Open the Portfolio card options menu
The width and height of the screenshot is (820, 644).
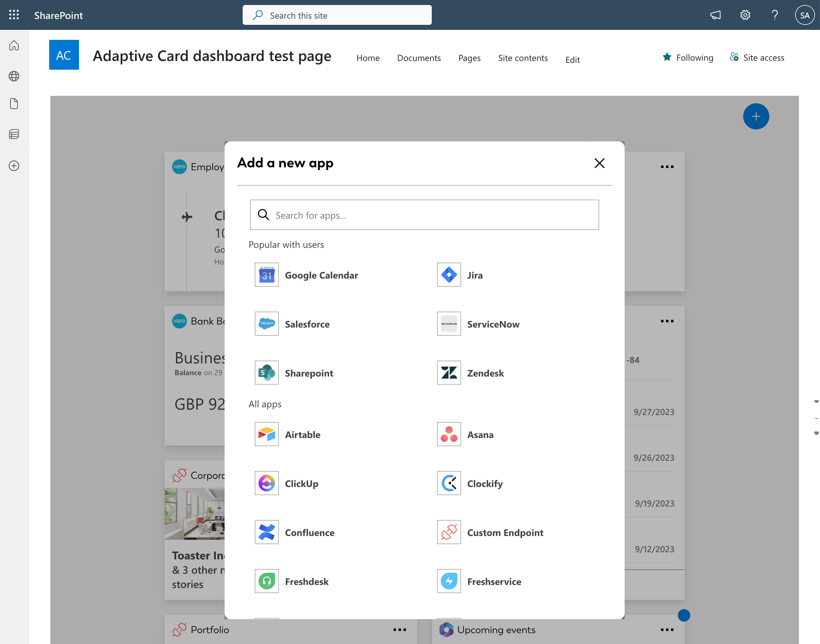point(400,630)
